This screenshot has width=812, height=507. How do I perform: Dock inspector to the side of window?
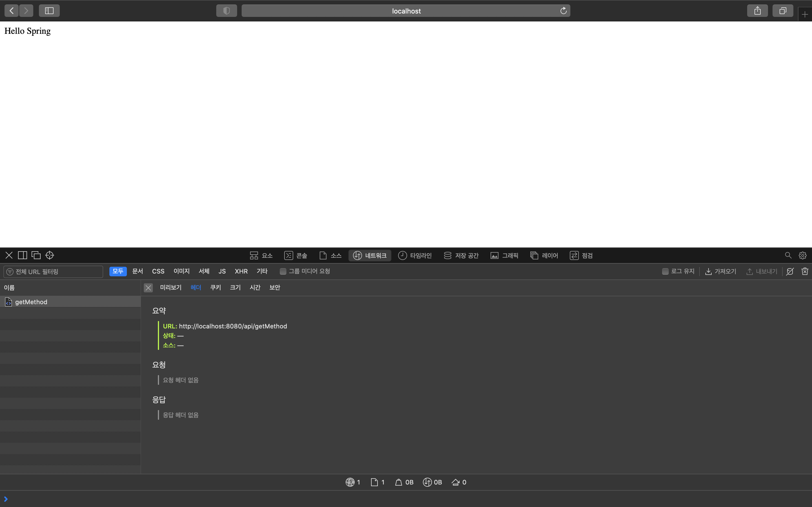[23, 255]
